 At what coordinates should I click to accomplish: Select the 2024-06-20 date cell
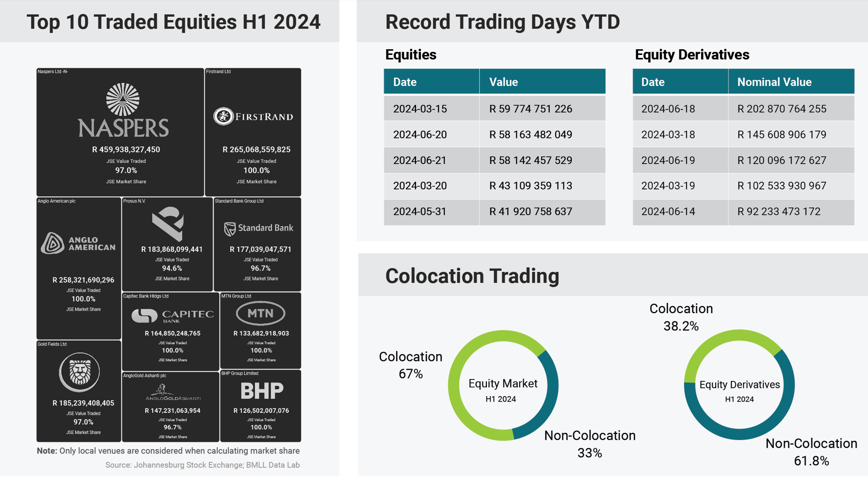431,135
